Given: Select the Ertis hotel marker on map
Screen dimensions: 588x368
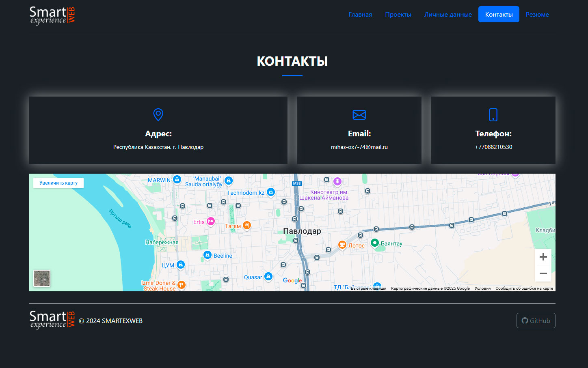Looking at the screenshot, I should 210,221.
